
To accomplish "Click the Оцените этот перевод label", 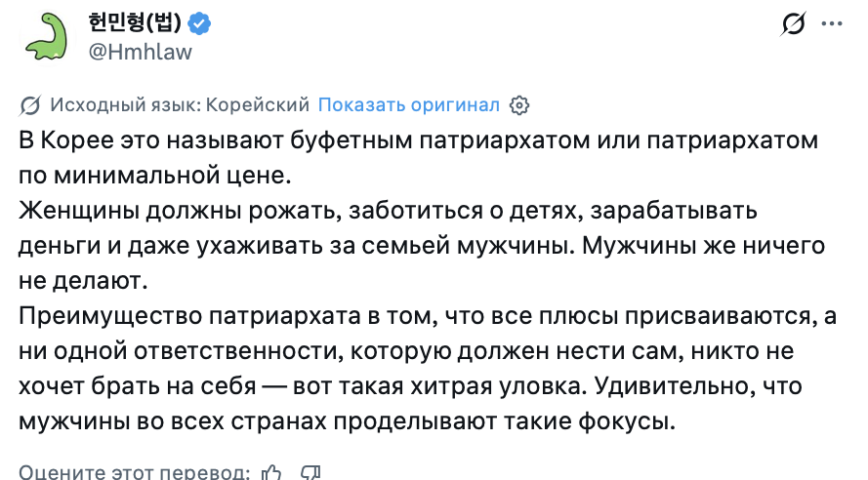I will pyautogui.click(x=134, y=472).
